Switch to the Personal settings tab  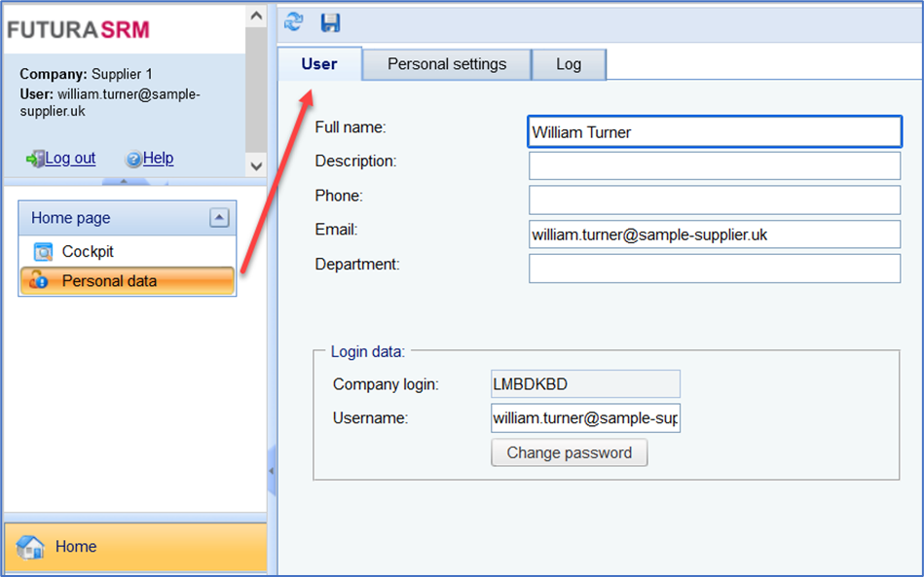[x=447, y=64]
